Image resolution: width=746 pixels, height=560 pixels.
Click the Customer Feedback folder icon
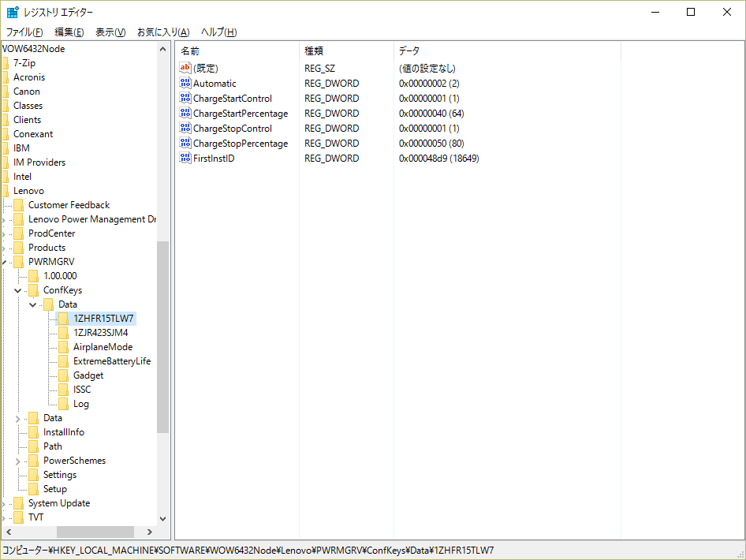coord(19,205)
